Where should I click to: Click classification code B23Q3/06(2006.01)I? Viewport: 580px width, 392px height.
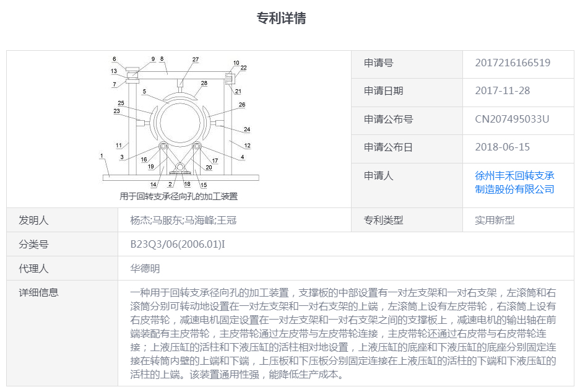point(177,244)
